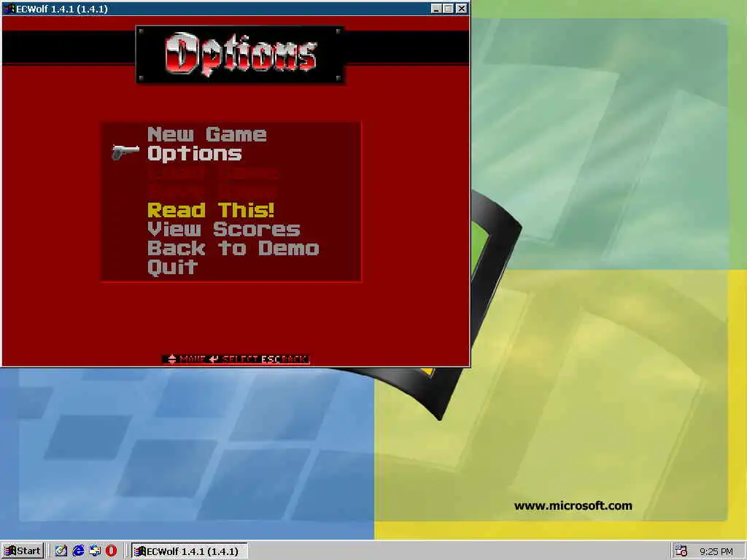Maximize the ECWolf window
Screen dimensions: 747x560
pos(449,9)
